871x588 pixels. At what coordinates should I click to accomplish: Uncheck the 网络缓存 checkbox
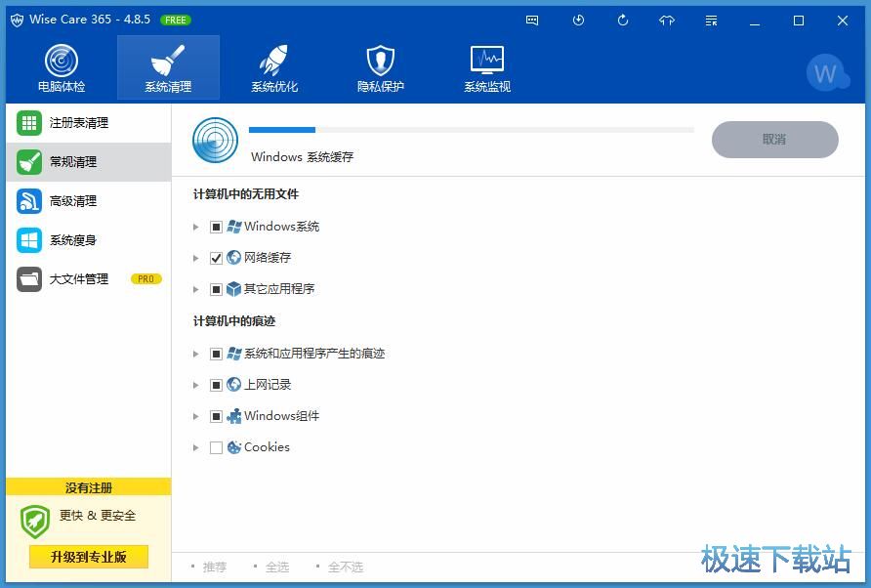216,258
